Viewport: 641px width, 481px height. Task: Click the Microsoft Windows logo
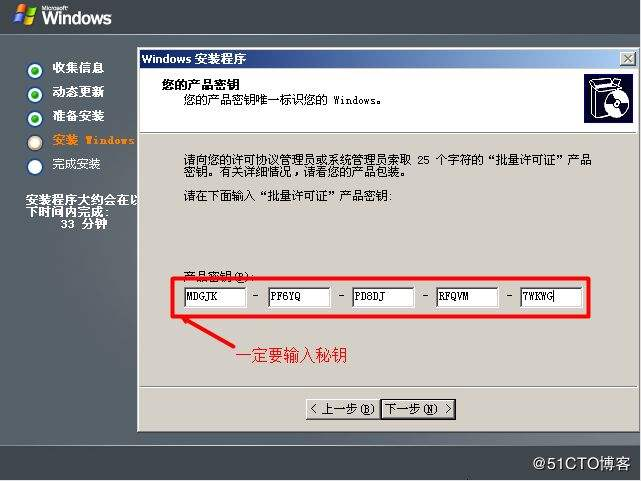pos(62,15)
